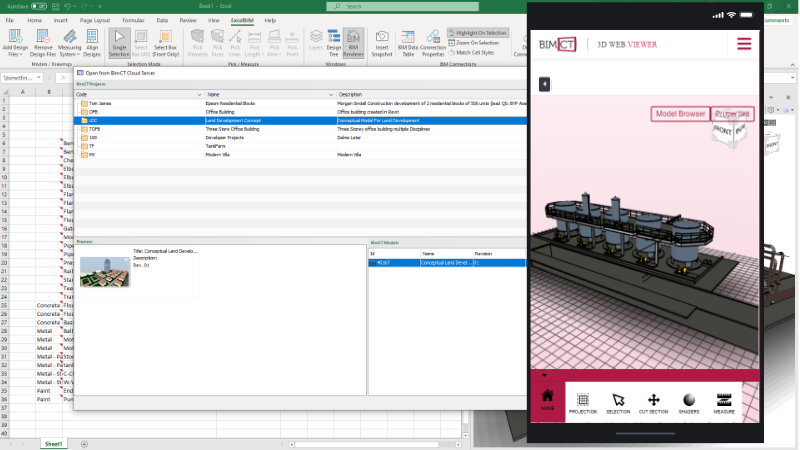The image size is (800, 450).
Task: Toggle Match Cell Styles
Action: [x=471, y=53]
